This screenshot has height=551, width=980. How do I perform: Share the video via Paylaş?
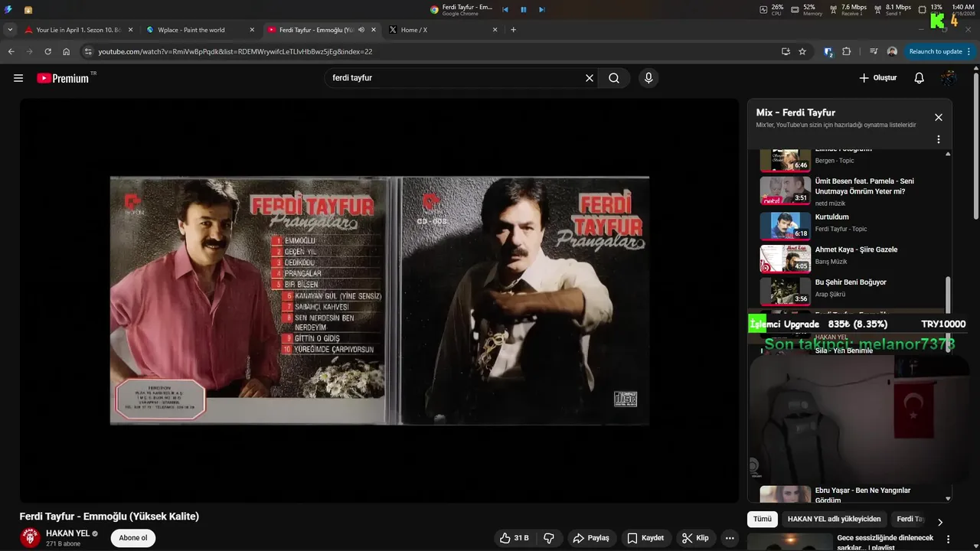pyautogui.click(x=591, y=538)
